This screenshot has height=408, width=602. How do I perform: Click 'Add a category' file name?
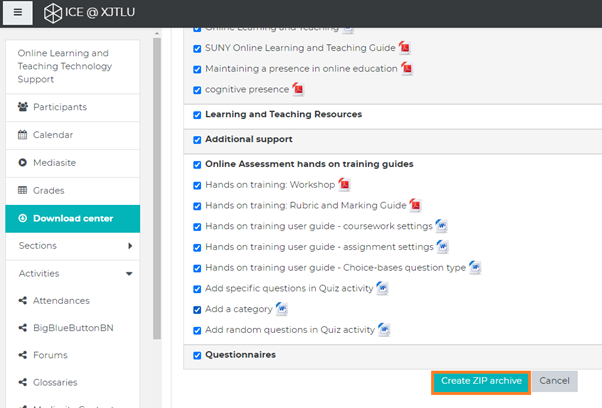pos(239,309)
